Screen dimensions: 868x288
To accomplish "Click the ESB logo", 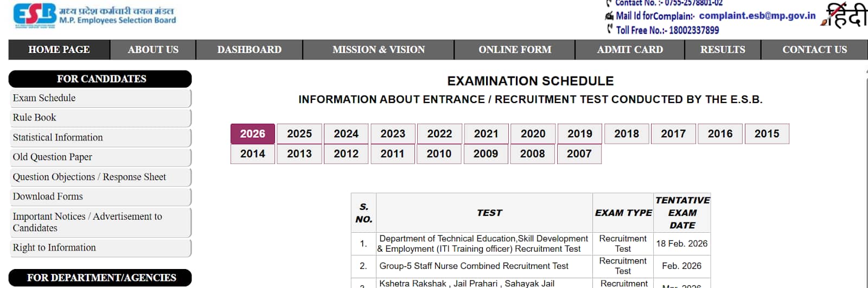I will click(x=35, y=15).
